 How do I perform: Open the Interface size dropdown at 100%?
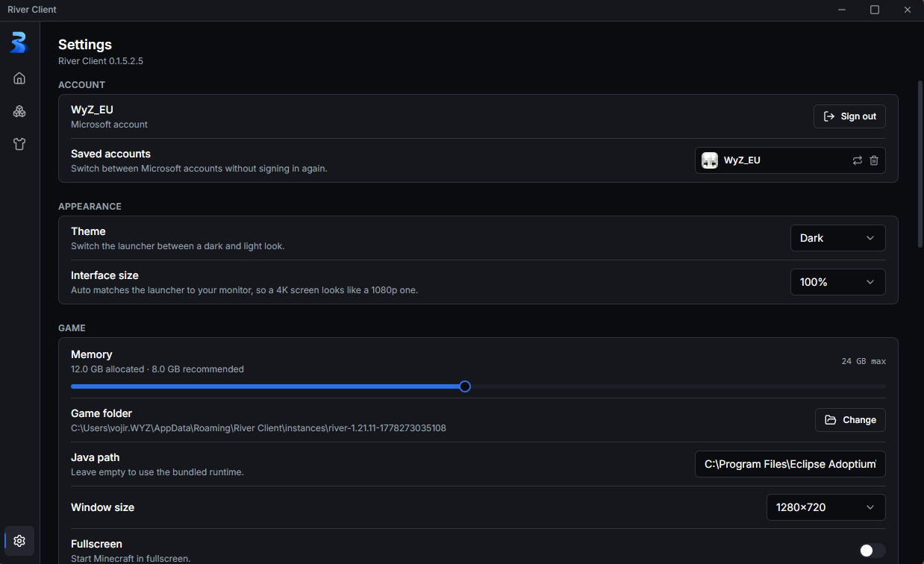pos(837,282)
